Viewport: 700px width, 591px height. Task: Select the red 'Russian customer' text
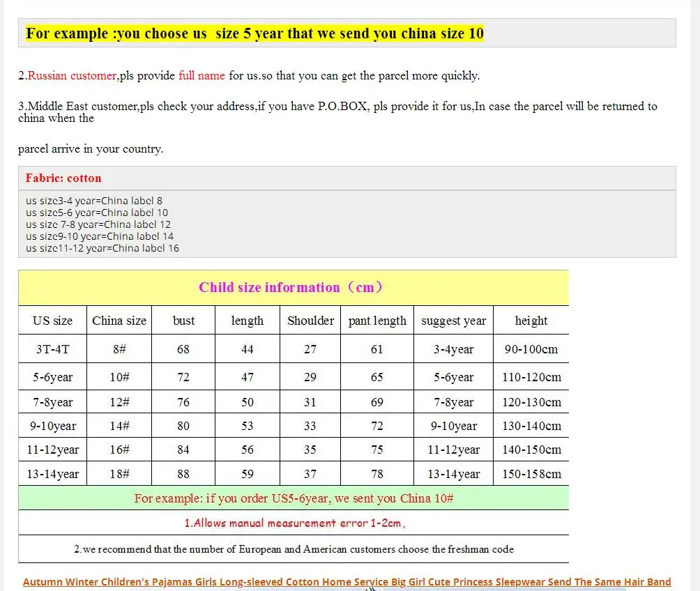(x=72, y=75)
